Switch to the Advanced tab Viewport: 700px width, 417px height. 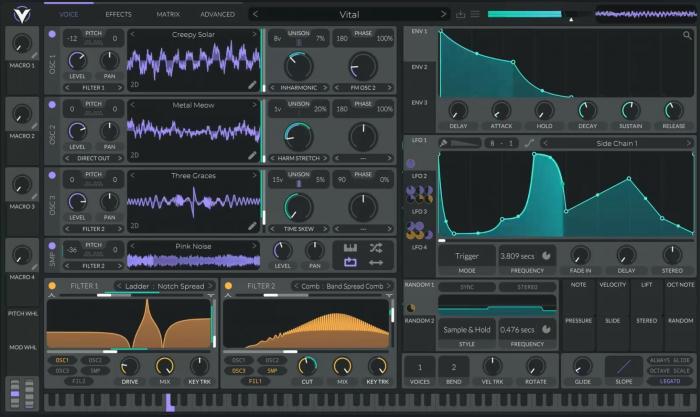click(217, 14)
